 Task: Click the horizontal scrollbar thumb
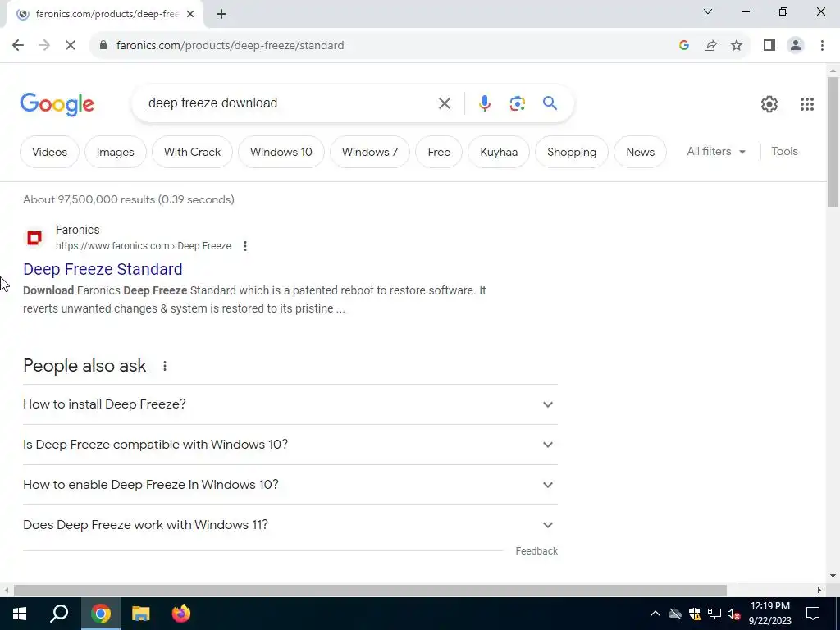[x=370, y=591]
